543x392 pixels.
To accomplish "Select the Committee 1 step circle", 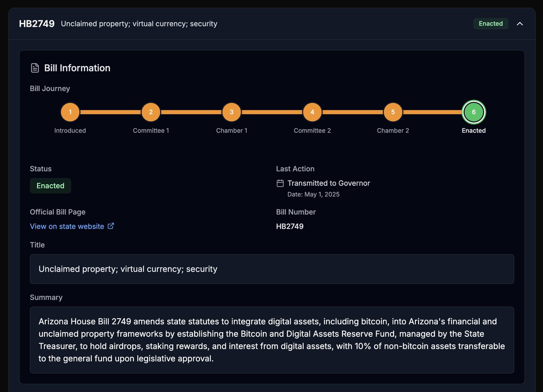I will tap(151, 112).
